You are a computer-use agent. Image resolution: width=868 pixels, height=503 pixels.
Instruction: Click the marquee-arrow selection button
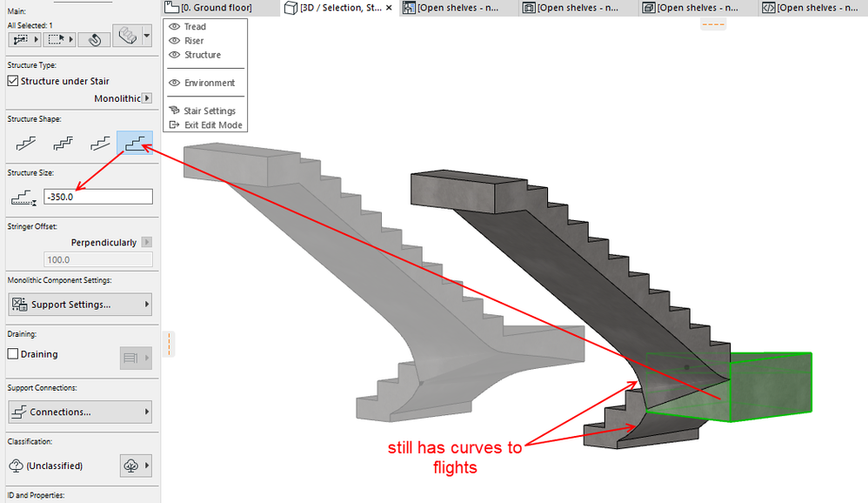(59, 39)
